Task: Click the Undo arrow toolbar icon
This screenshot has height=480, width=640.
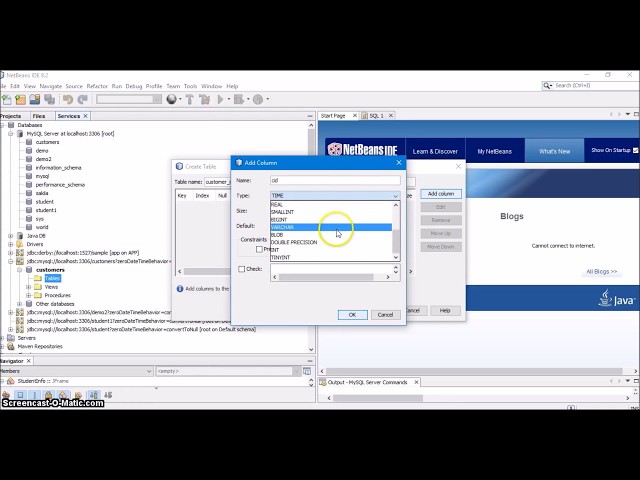Action: 67,99
